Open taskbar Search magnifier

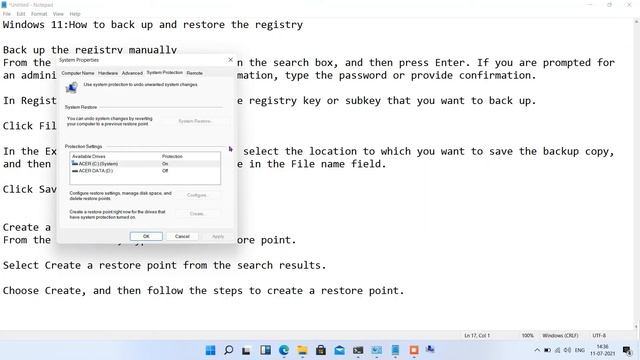229,350
